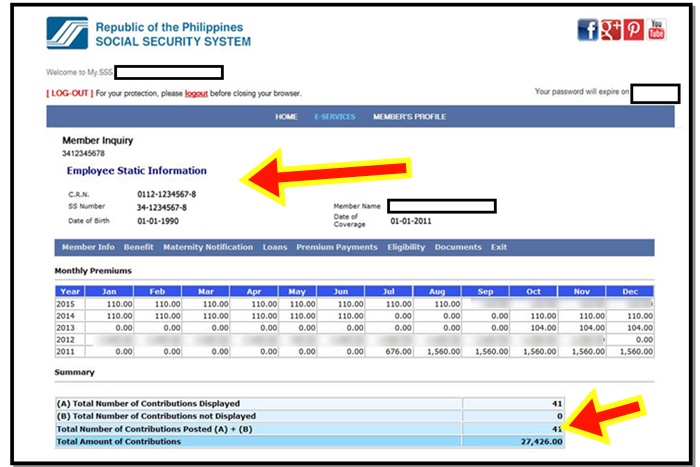The image size is (700, 467).
Task: Open the E-SERVICES menu
Action: (335, 117)
